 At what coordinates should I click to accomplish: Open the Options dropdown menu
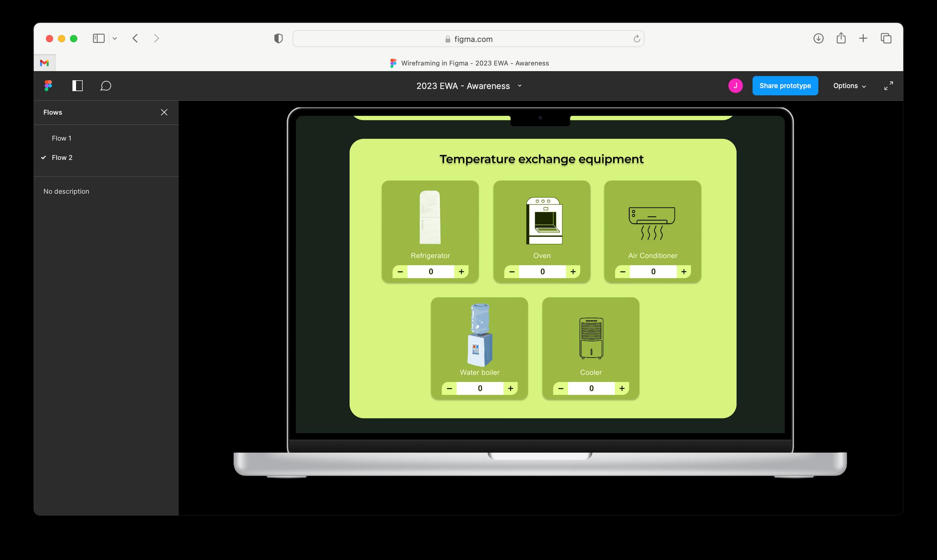[849, 86]
